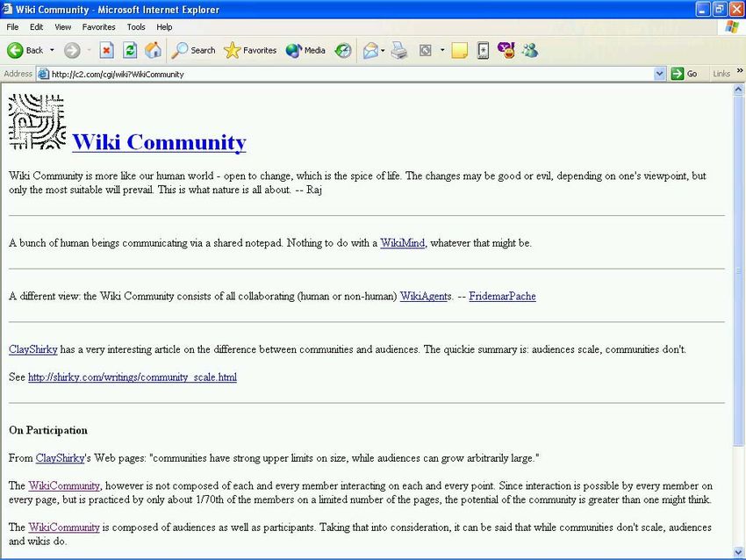Refresh the page with green arrows icon
This screenshot has height=560, width=746.
130,50
